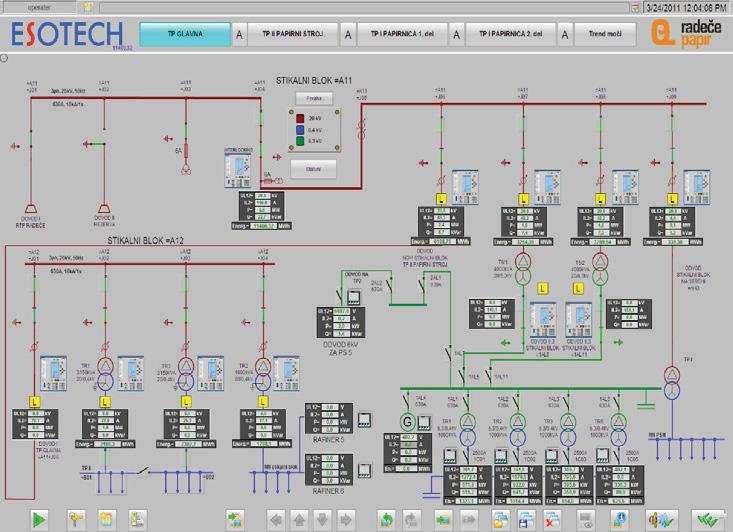The width and height of the screenshot is (733, 532).
Task: Click the green double-checkmark acknowledge icon
Action: pos(706,519)
